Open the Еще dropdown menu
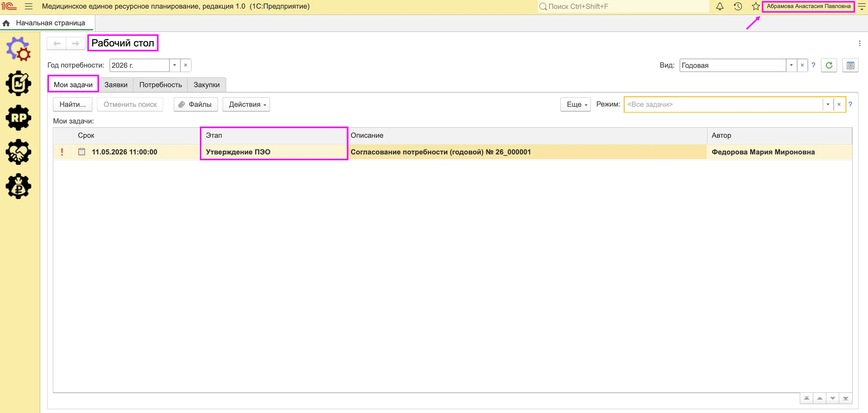 coord(575,104)
